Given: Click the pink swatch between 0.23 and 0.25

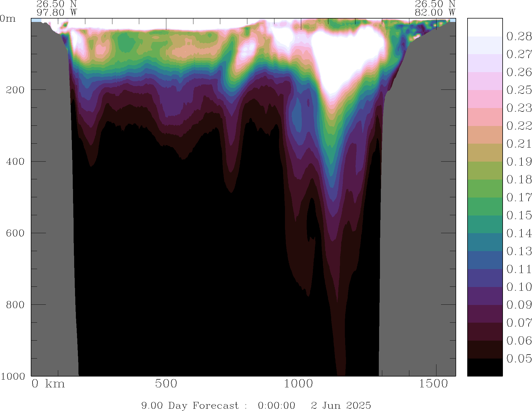Looking at the screenshot, I should [485, 99].
